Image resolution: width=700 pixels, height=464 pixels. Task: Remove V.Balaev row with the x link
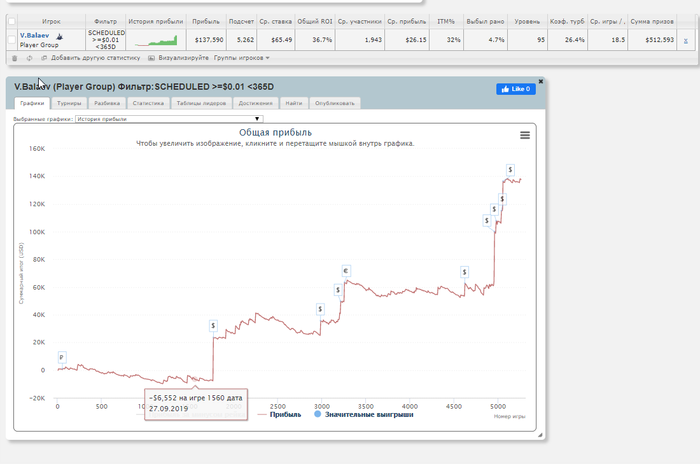coord(686,41)
